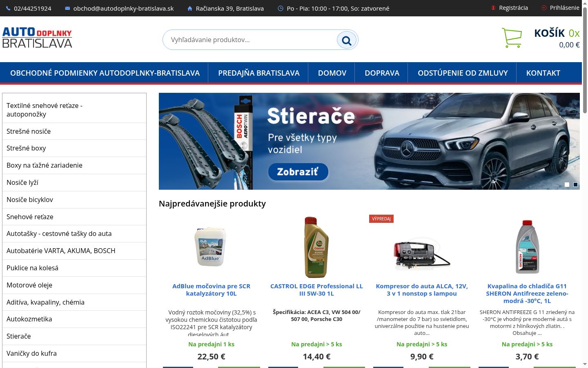Screen dimensions: 588x368
Task: Open Strešné nosiče category
Action: pos(74,131)
